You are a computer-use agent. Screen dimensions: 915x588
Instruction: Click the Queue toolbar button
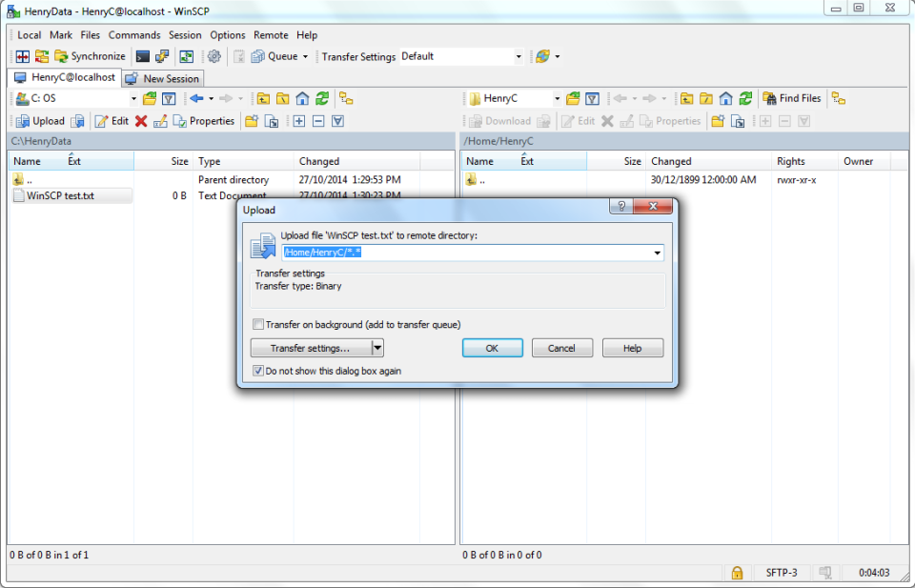(274, 56)
